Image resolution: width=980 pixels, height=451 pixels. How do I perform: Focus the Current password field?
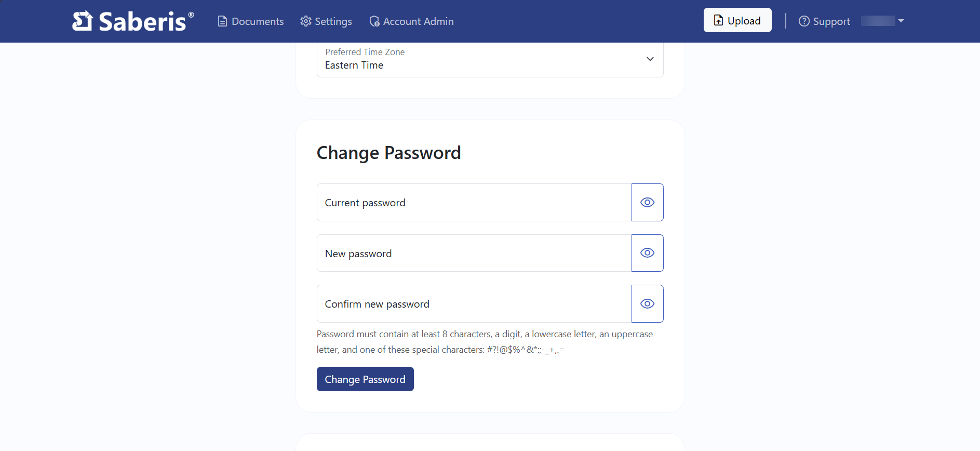474,203
